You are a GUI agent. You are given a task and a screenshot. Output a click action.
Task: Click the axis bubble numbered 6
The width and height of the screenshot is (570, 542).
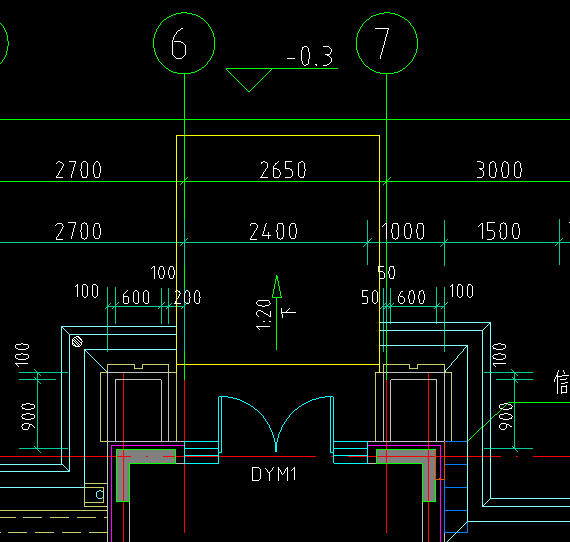coord(184,43)
